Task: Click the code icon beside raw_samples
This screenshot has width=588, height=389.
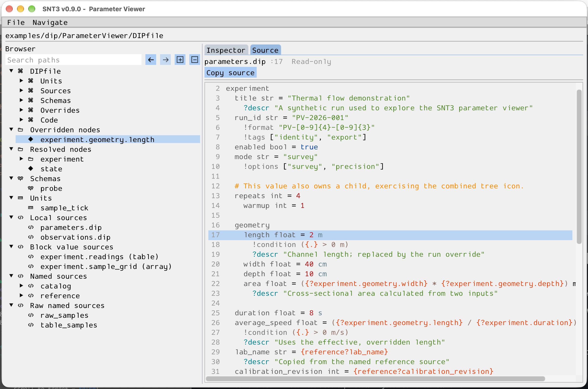Action: coord(31,315)
